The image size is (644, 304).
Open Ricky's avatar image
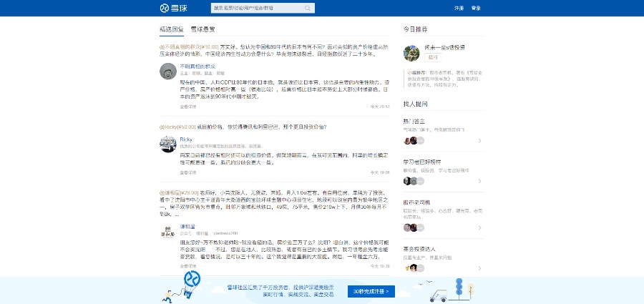tap(168, 144)
